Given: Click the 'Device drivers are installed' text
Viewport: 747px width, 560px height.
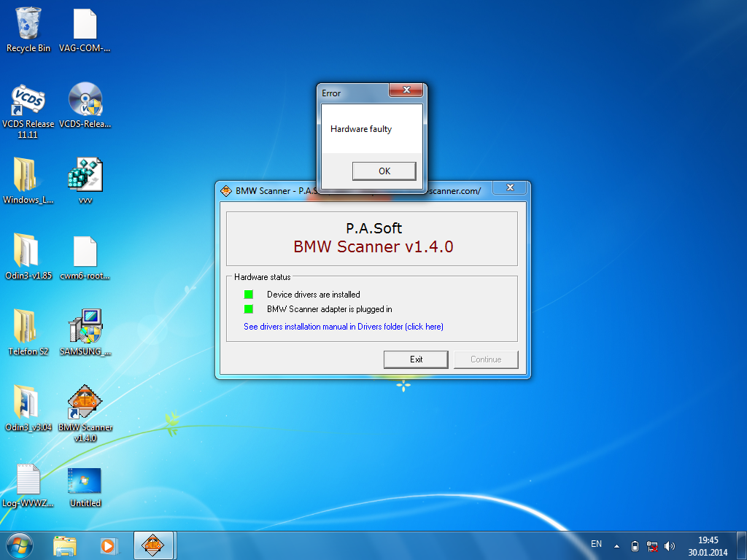Looking at the screenshot, I should (x=314, y=295).
